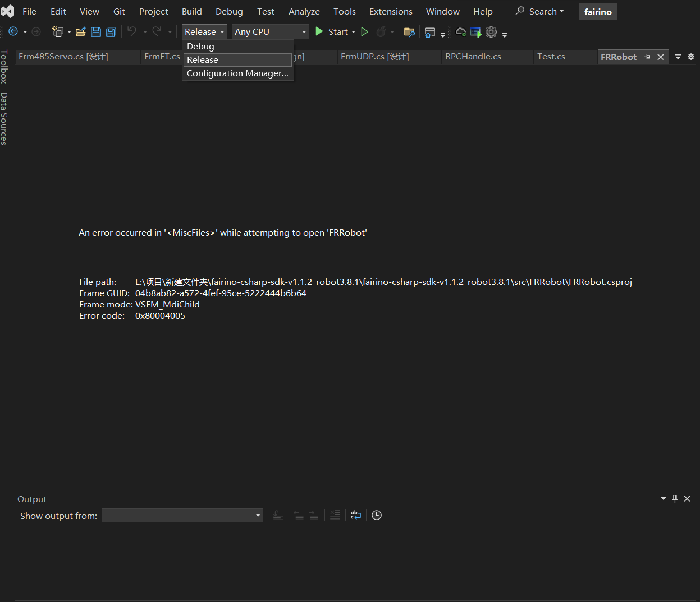The image size is (700, 602).
Task: Click the Open File folder icon
Action: coord(81,32)
